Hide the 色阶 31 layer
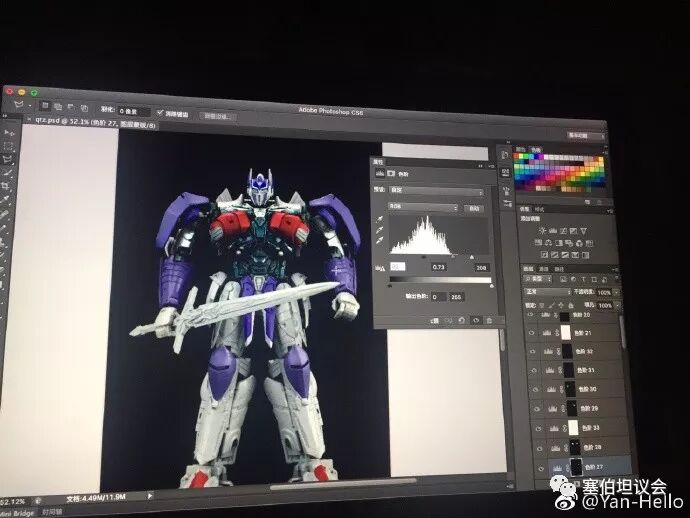 (534, 370)
